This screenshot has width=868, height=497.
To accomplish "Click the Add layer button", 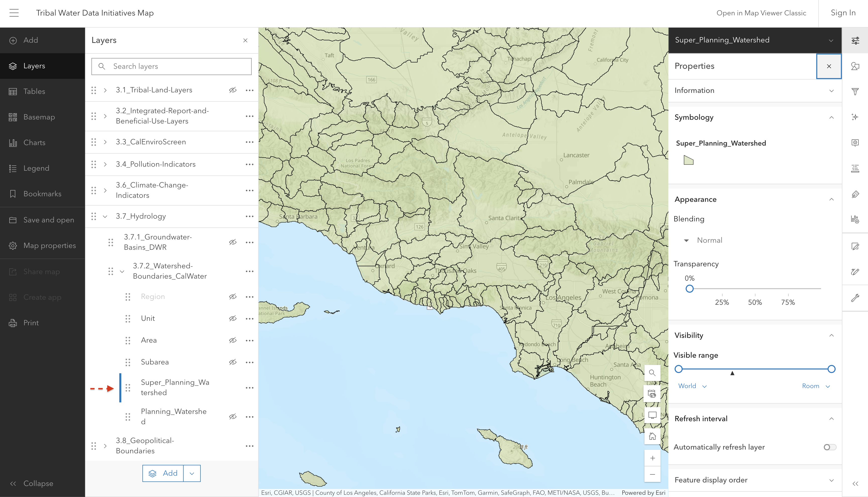I will pyautogui.click(x=163, y=473).
